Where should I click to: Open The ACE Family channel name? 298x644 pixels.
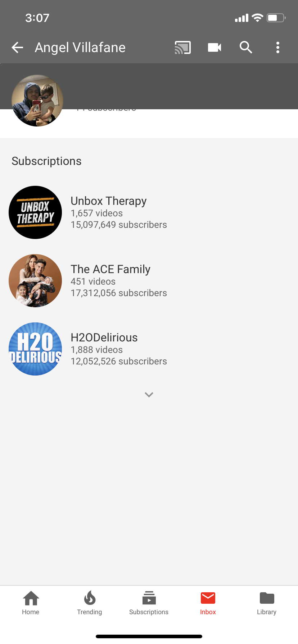tap(110, 269)
